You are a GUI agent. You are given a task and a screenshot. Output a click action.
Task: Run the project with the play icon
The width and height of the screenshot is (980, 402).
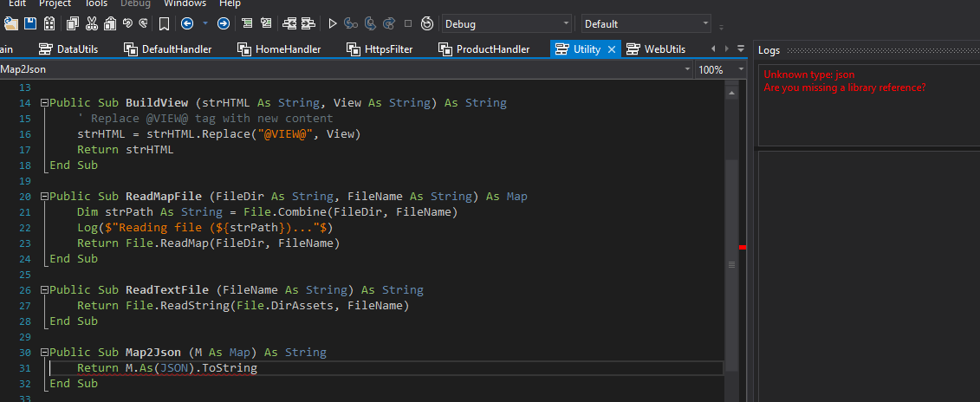click(x=333, y=23)
